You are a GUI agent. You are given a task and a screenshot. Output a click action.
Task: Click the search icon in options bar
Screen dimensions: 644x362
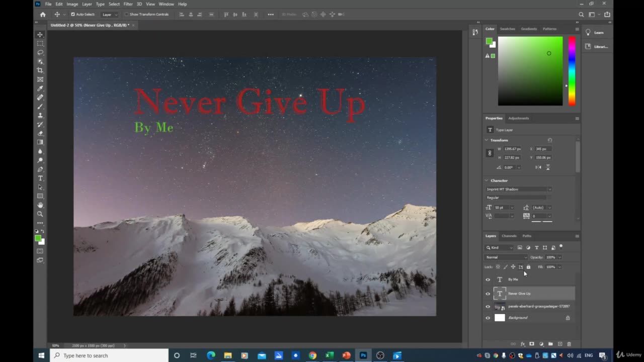pyautogui.click(x=582, y=15)
